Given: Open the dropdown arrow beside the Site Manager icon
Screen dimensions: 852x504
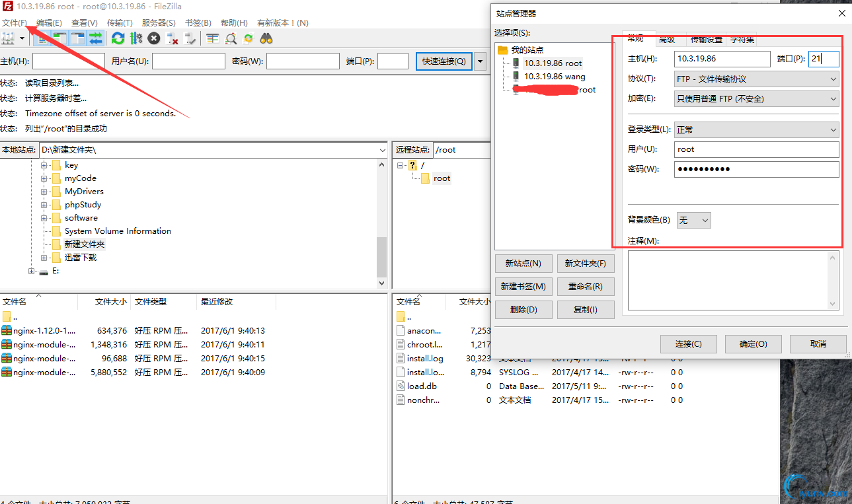Looking at the screenshot, I should pos(22,38).
